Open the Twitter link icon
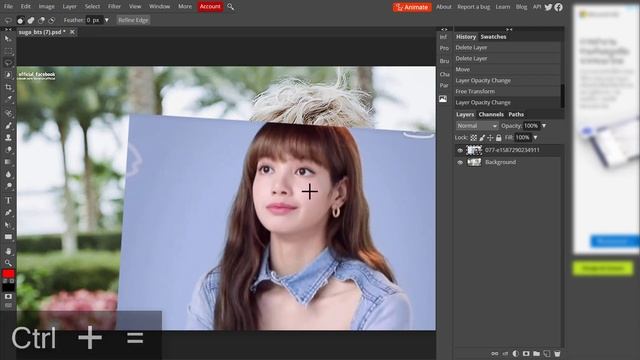The height and width of the screenshot is (360, 640). (548, 7)
